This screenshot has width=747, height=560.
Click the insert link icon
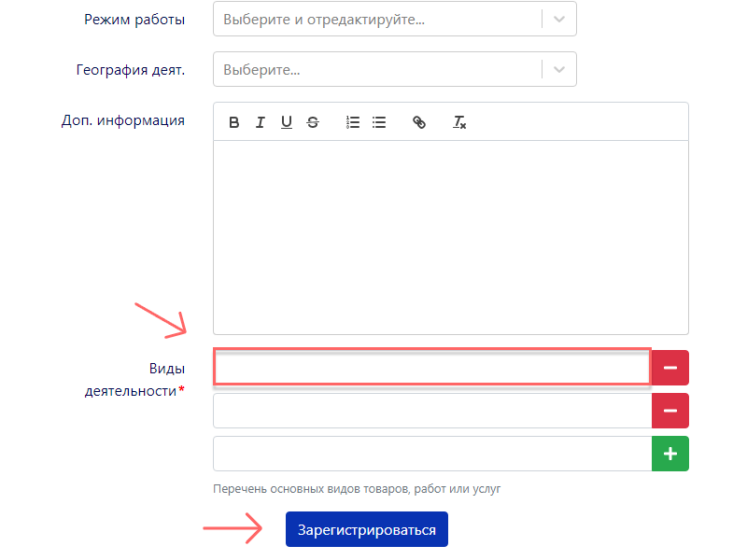(419, 122)
